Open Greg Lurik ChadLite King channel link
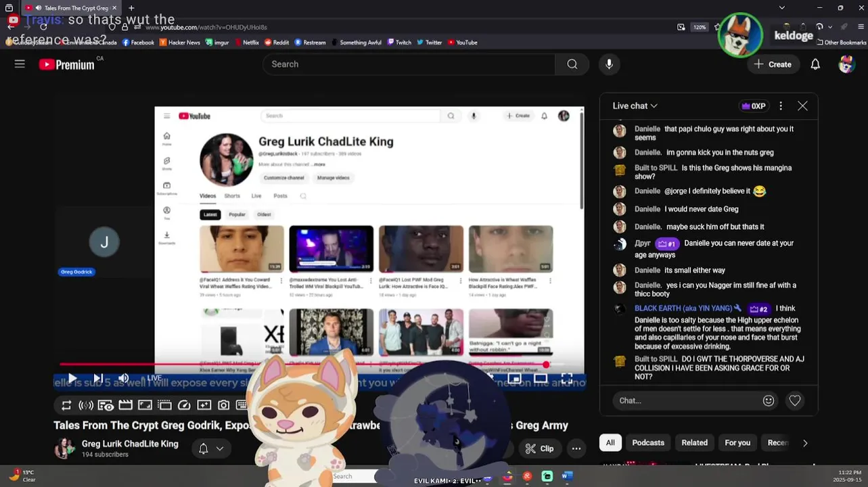This screenshot has height=487, width=868. coord(130,444)
